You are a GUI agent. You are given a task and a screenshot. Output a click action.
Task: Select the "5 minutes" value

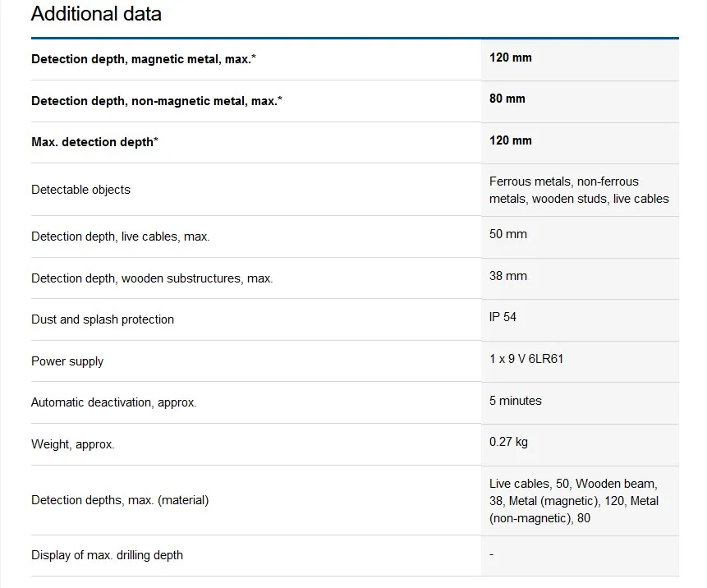click(515, 401)
